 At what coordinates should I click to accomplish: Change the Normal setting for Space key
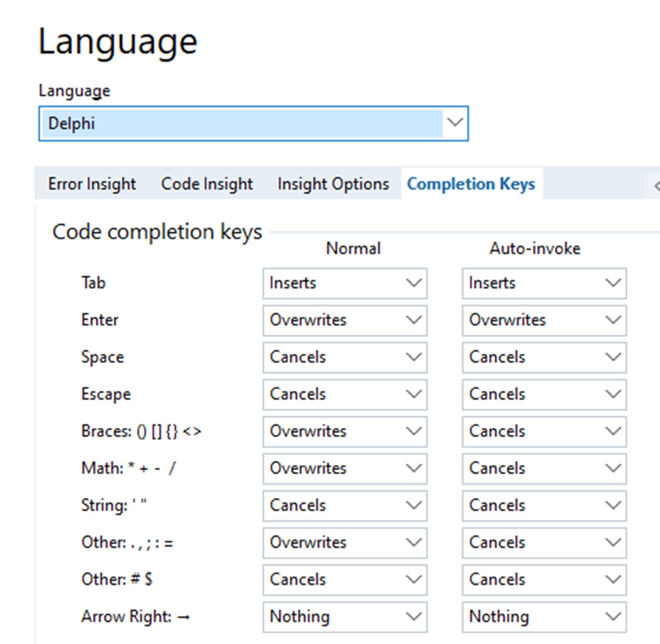coord(344,357)
